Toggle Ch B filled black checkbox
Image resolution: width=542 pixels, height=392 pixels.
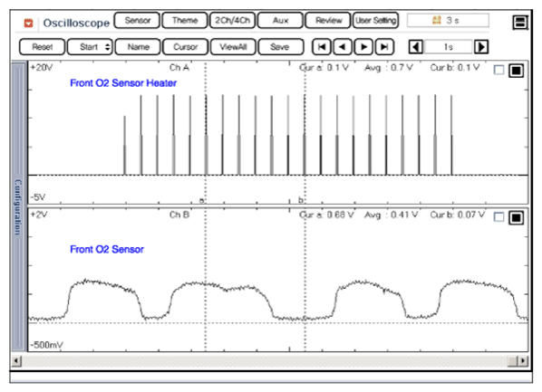tap(516, 217)
